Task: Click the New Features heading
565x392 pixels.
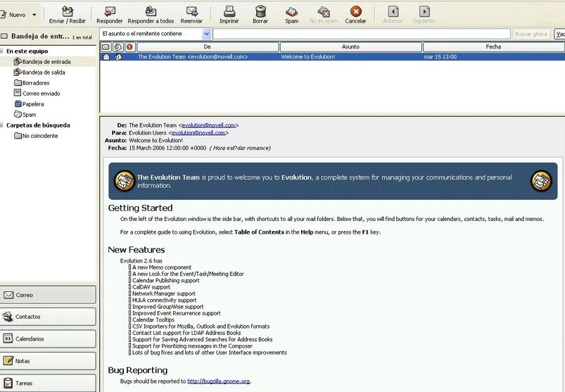Action: [x=137, y=250]
